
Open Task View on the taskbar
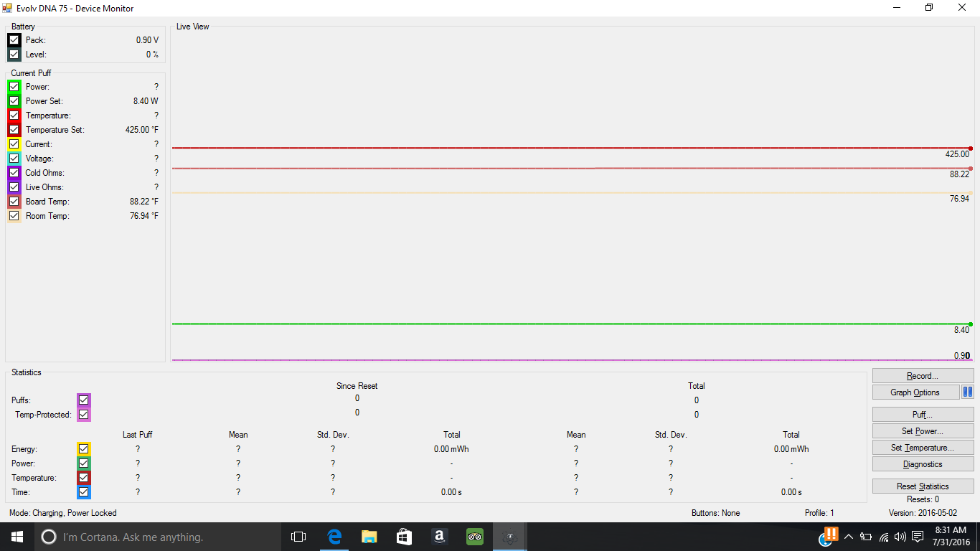[x=298, y=537]
